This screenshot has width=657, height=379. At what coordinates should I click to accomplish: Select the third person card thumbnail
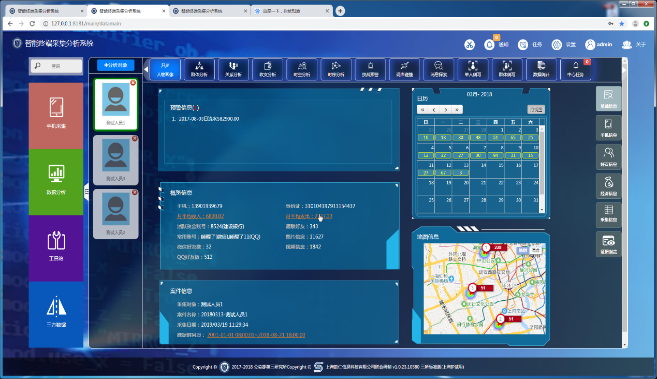pyautogui.click(x=116, y=214)
